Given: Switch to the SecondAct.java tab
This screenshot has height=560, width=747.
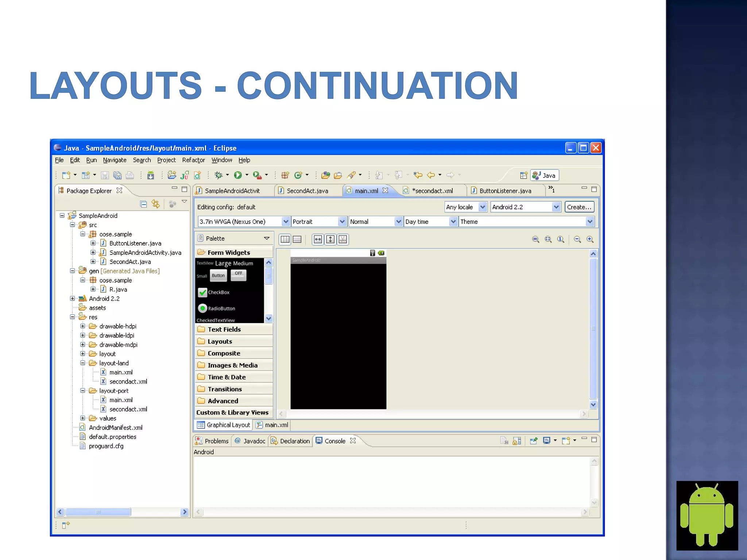Looking at the screenshot, I should 307,191.
